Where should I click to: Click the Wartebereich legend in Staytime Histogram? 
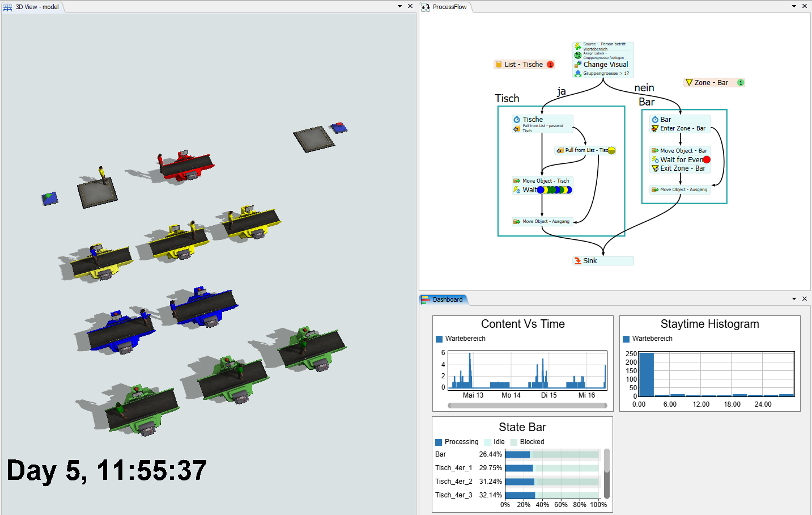pos(648,339)
